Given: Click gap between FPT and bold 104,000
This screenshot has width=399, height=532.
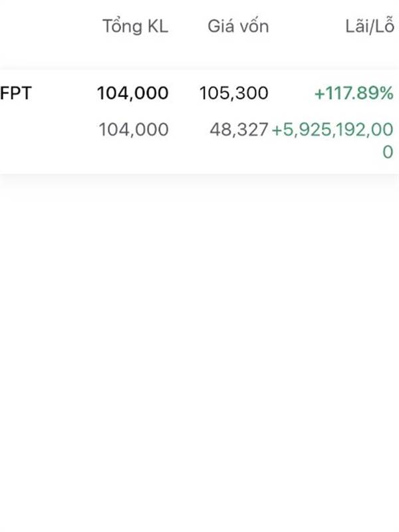Looking at the screenshot, I should [x=63, y=93].
